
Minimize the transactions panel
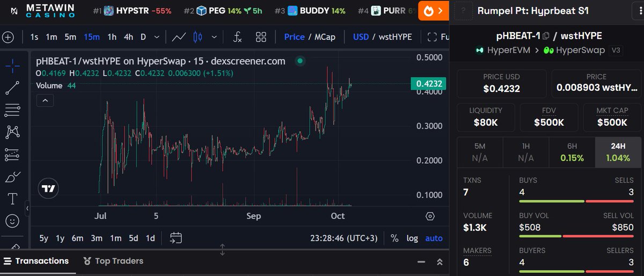[421, 262]
